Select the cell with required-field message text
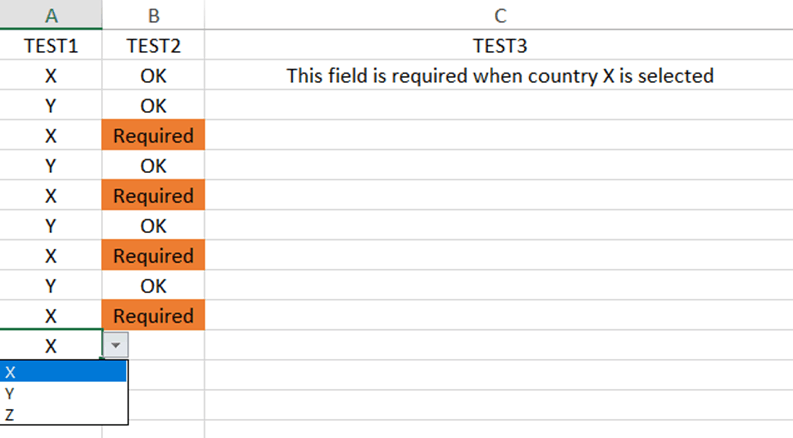Image resolution: width=793 pixels, height=438 pixels. (499, 75)
